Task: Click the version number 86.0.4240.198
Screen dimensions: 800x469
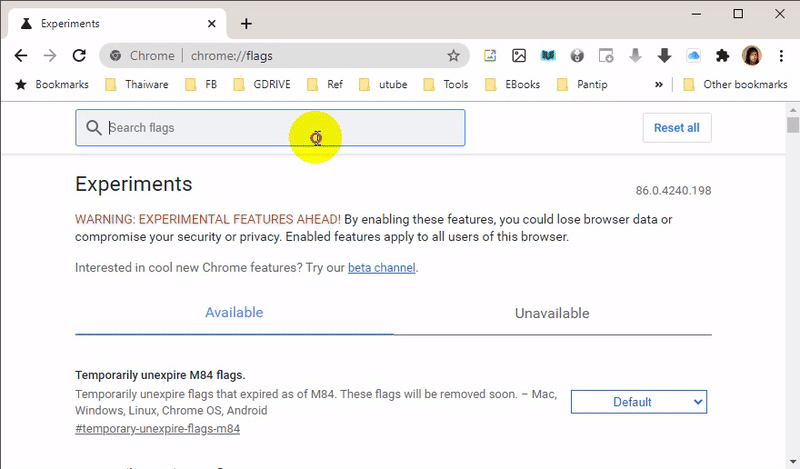Action: point(673,190)
